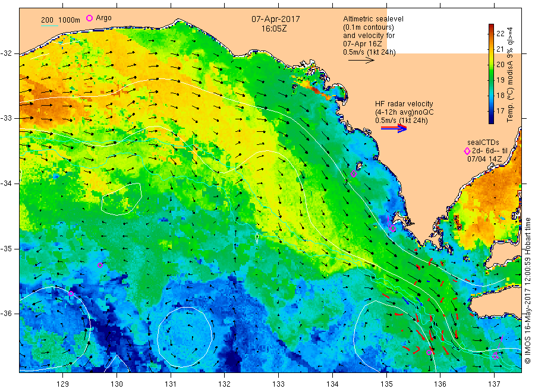The height and width of the screenshot is (392, 535).
Task: Click the "07-Apr 16Z" altimetry time text
Action: (x=363, y=44)
